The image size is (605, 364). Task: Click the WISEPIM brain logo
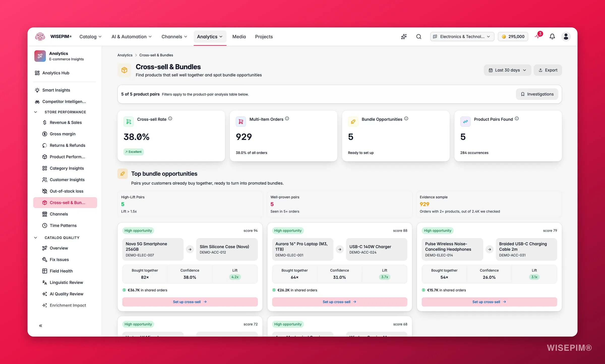click(40, 37)
